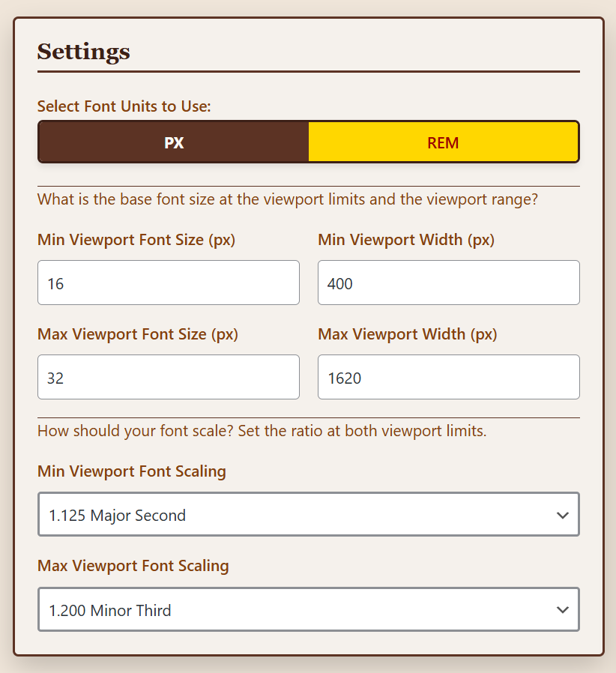Screen dimensions: 616x673
Task: Click the REM segment of the unit switcher
Action: click(x=444, y=142)
